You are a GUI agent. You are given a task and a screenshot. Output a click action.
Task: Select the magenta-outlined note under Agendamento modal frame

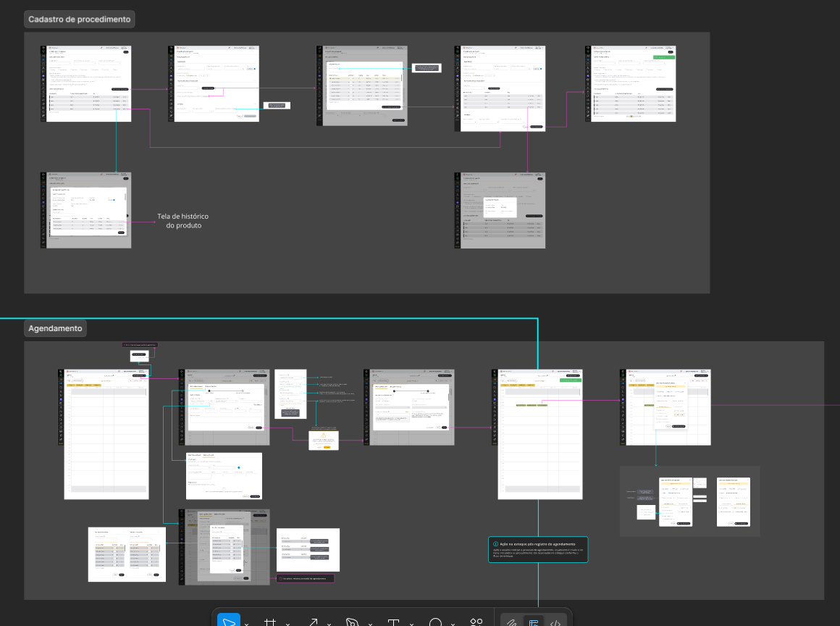click(x=306, y=579)
